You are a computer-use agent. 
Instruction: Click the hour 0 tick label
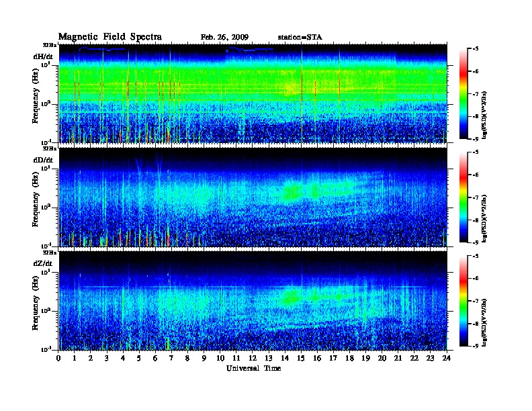tap(58, 358)
